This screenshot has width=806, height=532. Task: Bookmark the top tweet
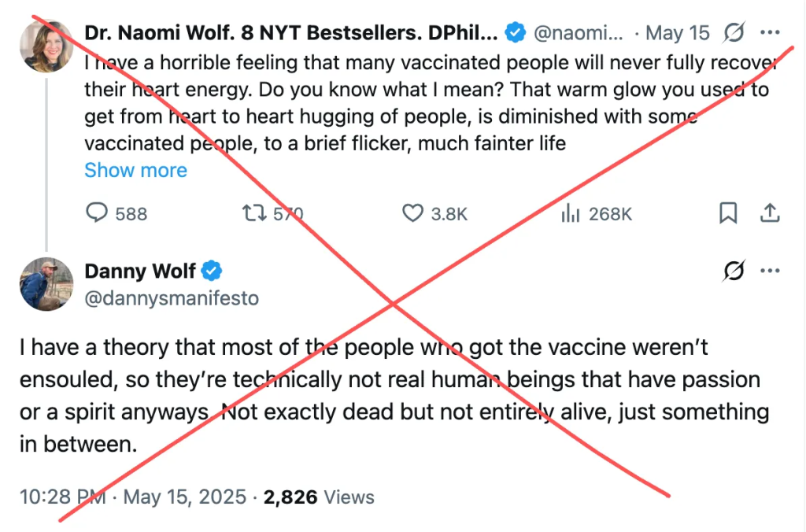pos(727,212)
